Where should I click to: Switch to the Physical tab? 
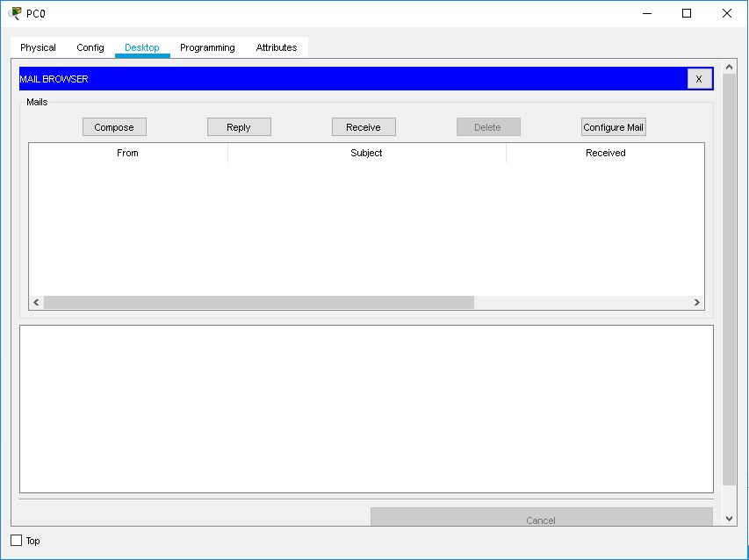pyautogui.click(x=37, y=47)
